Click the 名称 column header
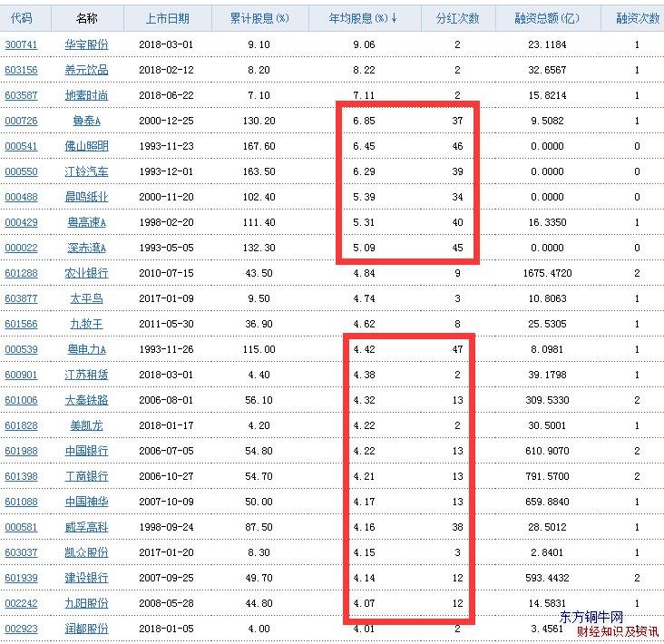Image resolution: width=664 pixels, height=644 pixels. tap(87, 18)
